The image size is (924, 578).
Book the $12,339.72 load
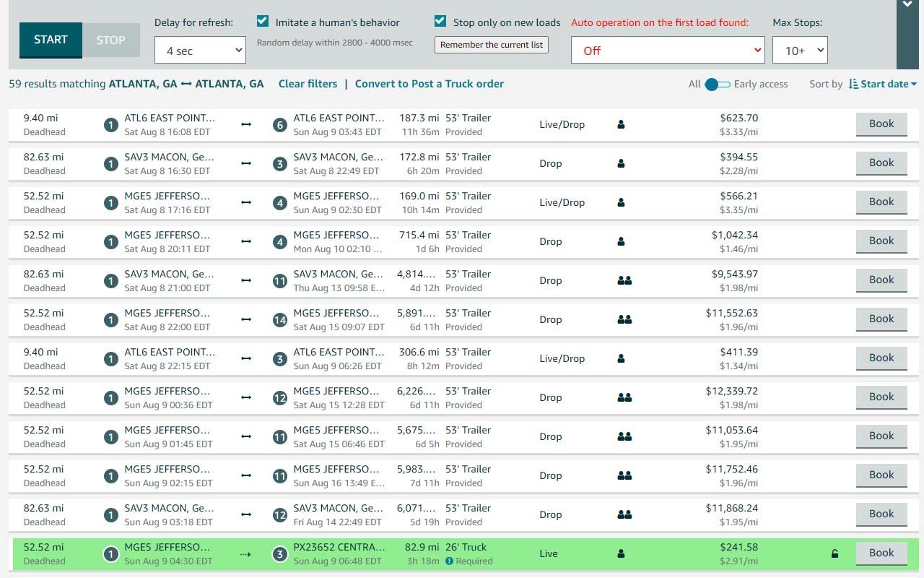click(x=881, y=397)
